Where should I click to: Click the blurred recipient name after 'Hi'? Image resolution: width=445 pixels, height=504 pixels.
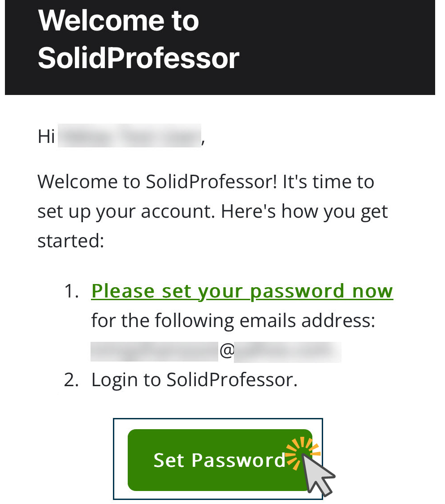tap(129, 136)
